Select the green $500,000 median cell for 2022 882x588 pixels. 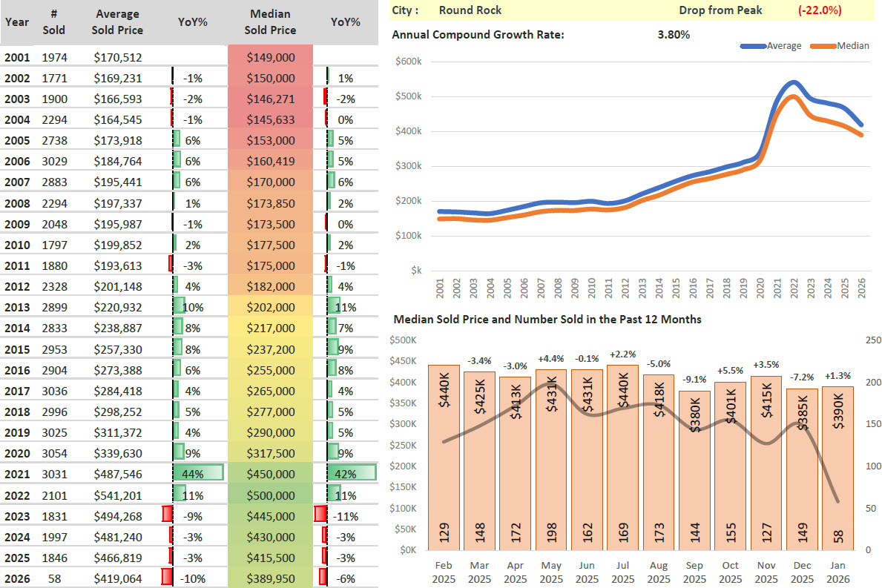[270, 495]
